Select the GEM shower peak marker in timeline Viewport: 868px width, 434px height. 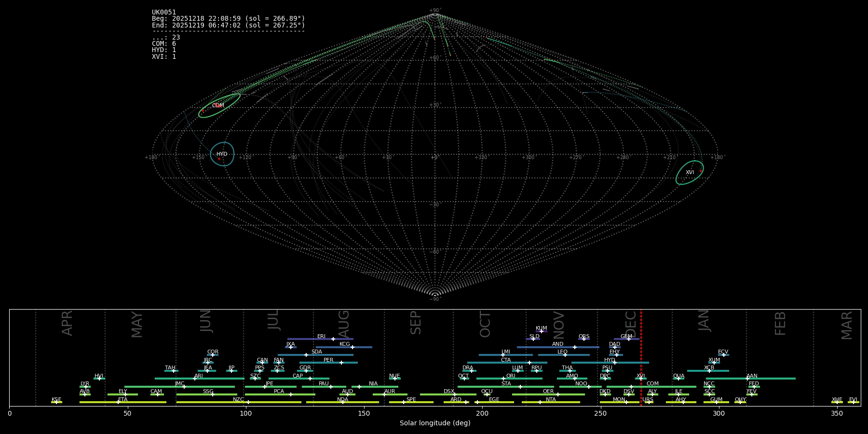(628, 339)
